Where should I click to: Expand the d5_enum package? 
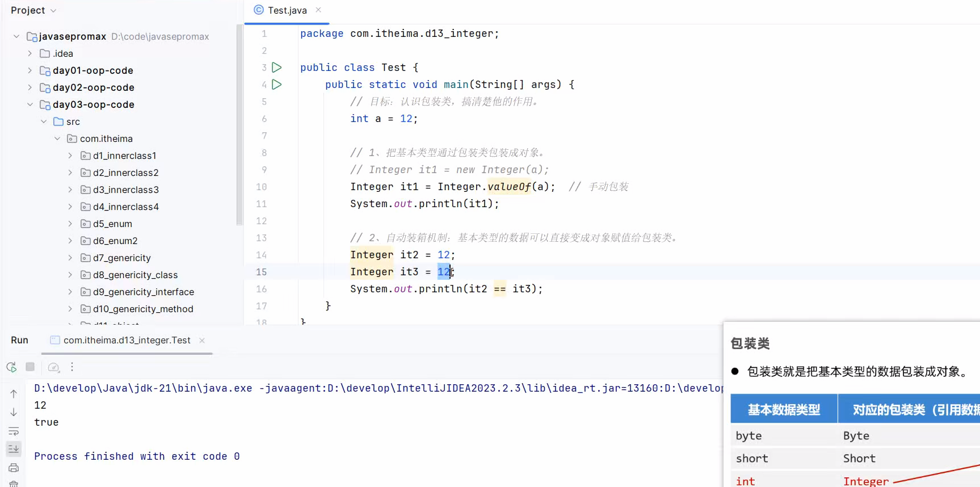point(70,224)
